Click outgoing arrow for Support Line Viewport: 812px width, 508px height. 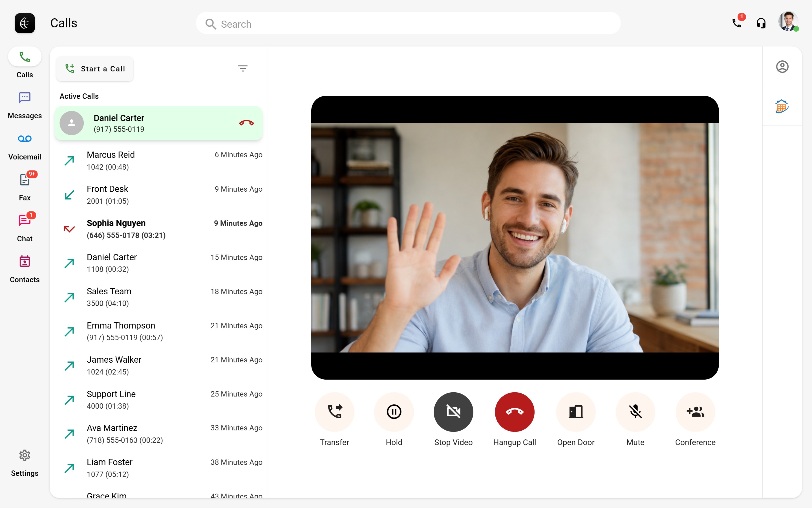69,400
